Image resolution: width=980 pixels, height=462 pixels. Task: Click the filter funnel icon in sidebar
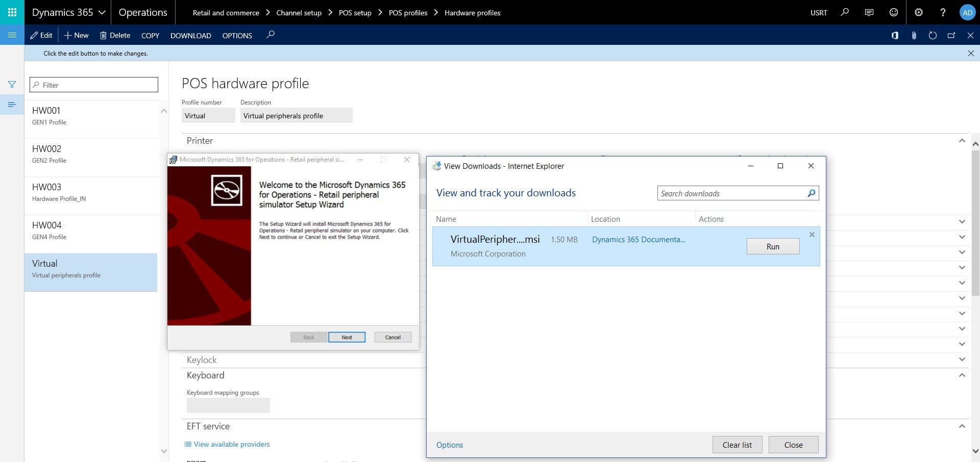(x=12, y=85)
